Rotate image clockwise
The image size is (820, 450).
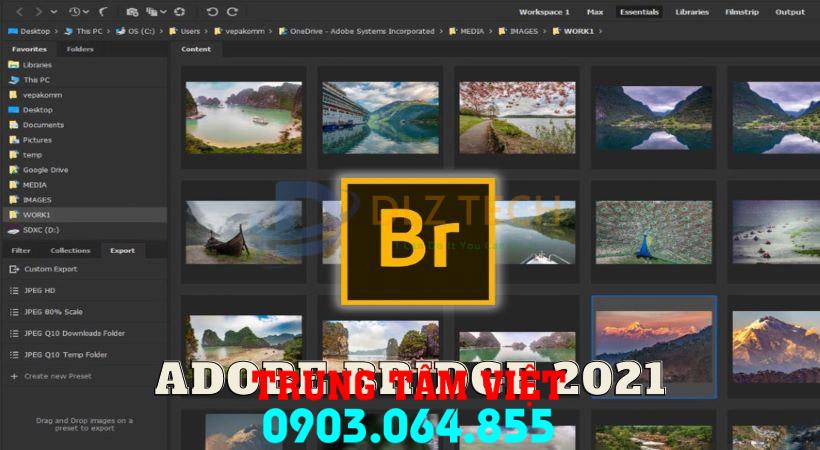coord(232,12)
